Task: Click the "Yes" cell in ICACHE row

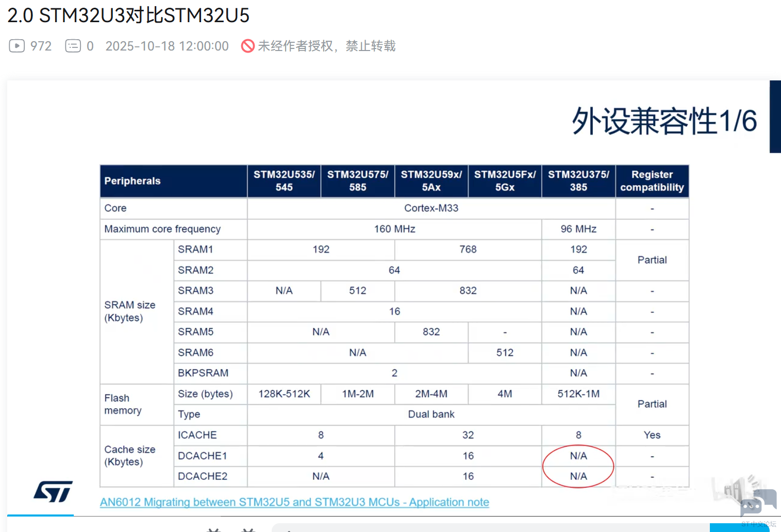Action: point(652,435)
